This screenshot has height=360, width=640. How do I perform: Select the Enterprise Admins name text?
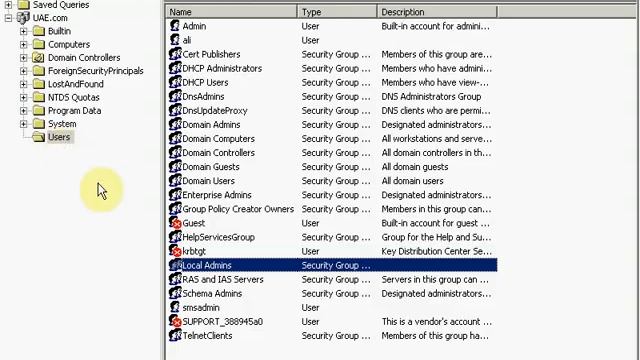[217, 195]
